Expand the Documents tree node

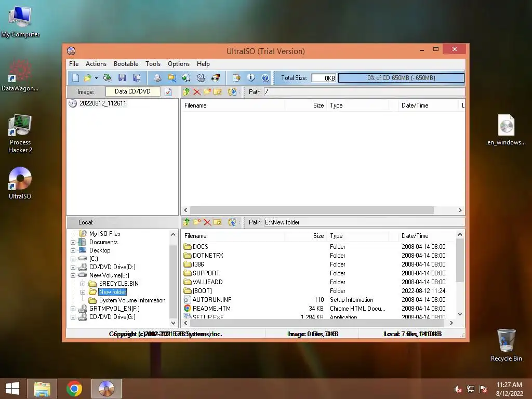click(x=73, y=242)
